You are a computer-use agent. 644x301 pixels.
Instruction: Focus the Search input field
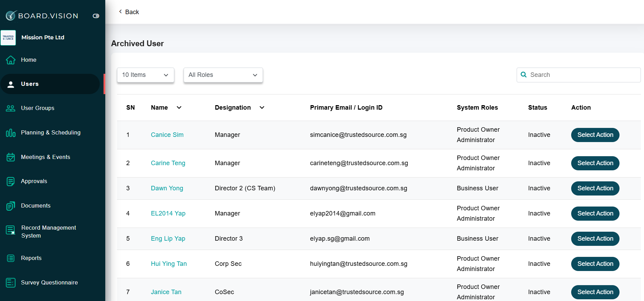579,75
